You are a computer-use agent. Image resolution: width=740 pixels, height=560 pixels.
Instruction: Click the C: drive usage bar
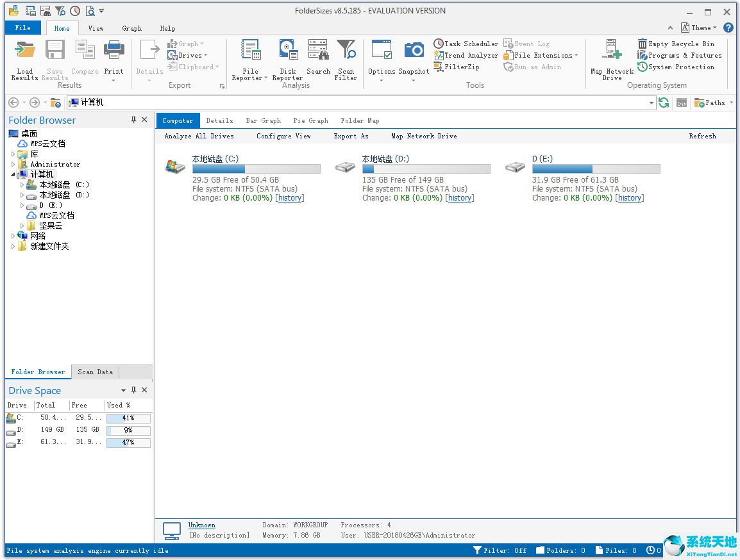256,169
